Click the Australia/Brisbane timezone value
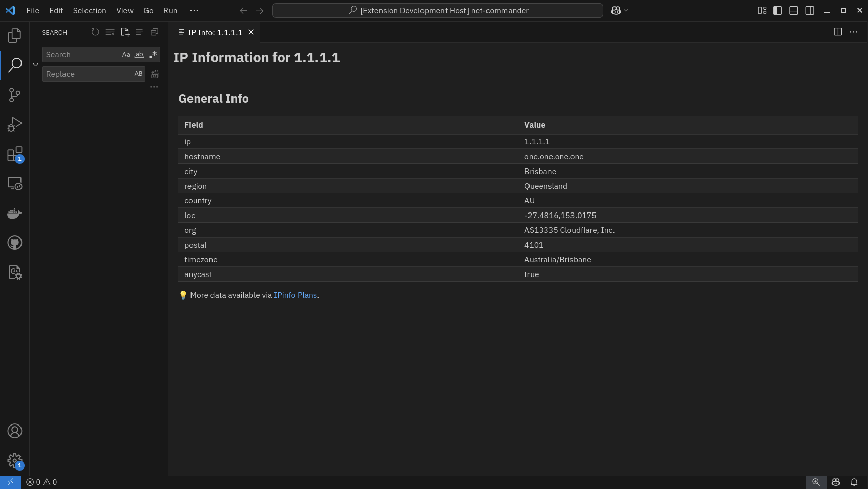868x489 pixels. [558, 260]
